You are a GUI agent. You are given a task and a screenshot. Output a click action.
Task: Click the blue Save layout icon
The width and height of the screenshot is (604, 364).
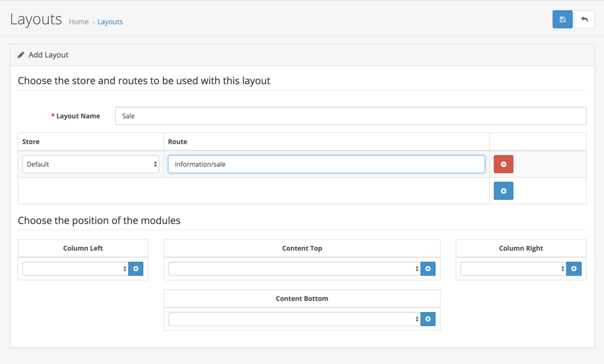(562, 20)
